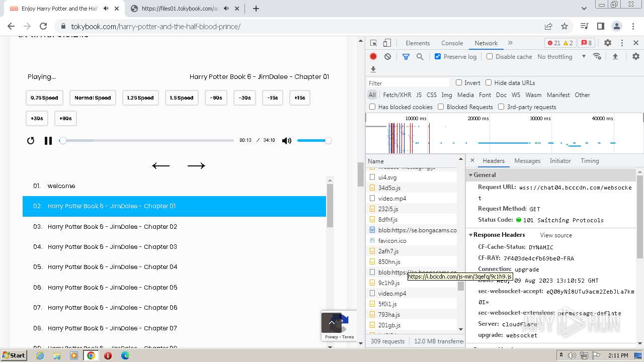This screenshot has width=644, height=362.
Task: Click the audio progress seek bar
Action: (147, 141)
